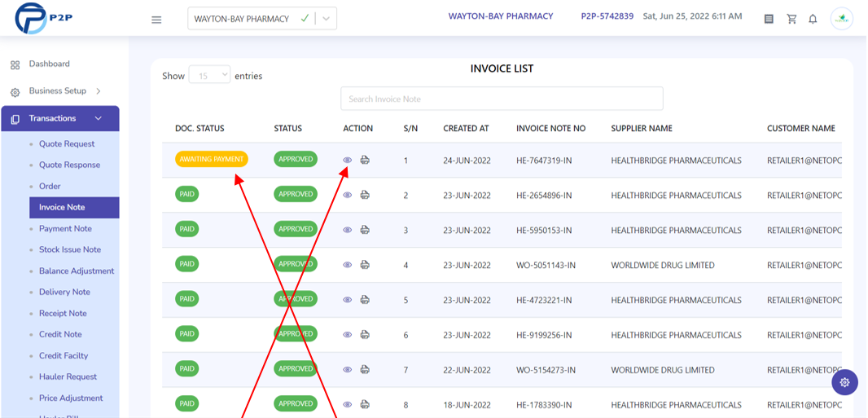This screenshot has height=418, width=868.
Task: Click invoice number HE-1783390-IN
Action: [x=544, y=405]
